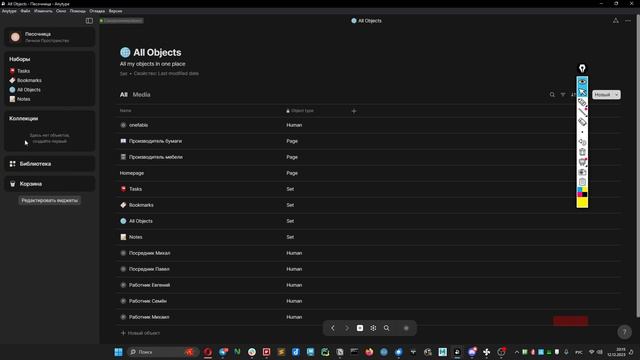Click the taskbar search box Поиск
Viewport: 640px width, 360px height.
162,352
